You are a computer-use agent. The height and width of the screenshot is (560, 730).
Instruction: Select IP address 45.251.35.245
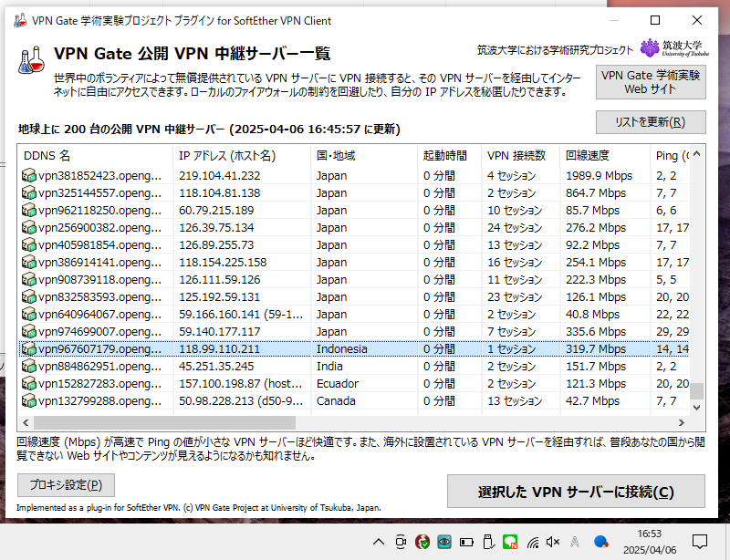point(216,366)
